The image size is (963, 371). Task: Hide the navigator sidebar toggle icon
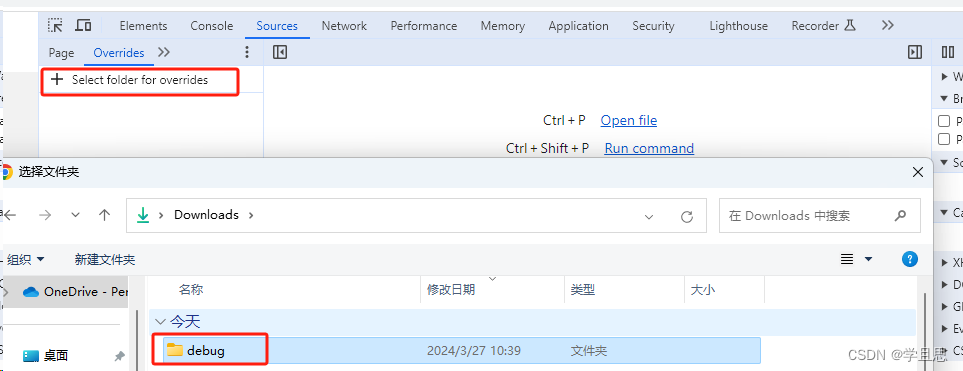pyautogui.click(x=279, y=52)
